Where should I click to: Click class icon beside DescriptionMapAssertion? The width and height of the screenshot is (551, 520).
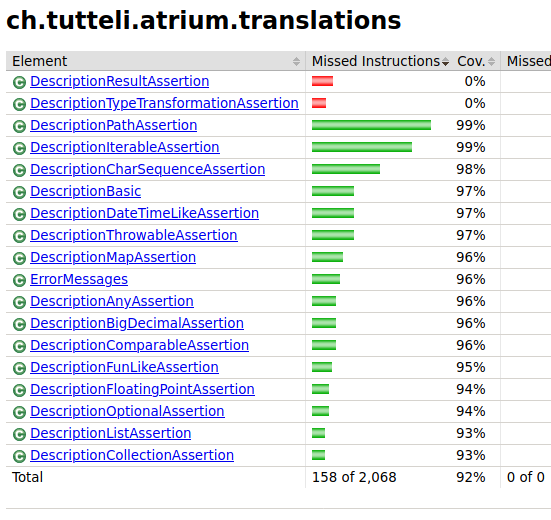click(x=19, y=258)
